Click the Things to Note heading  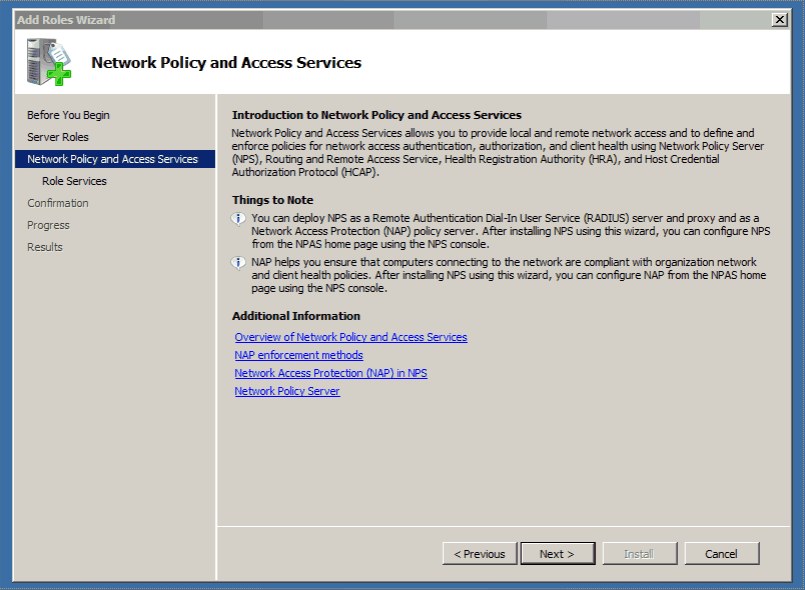[x=273, y=200]
